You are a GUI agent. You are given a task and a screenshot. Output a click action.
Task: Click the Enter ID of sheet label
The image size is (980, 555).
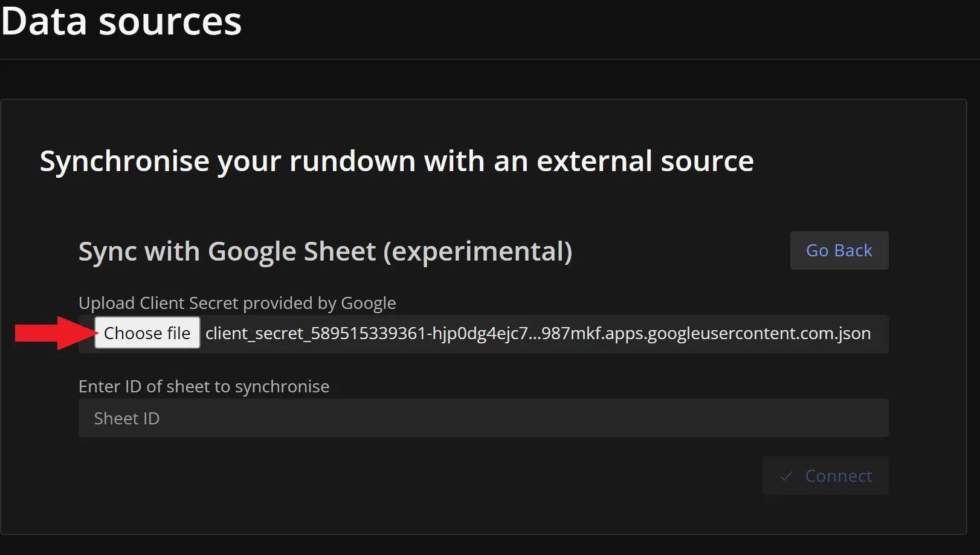(204, 386)
